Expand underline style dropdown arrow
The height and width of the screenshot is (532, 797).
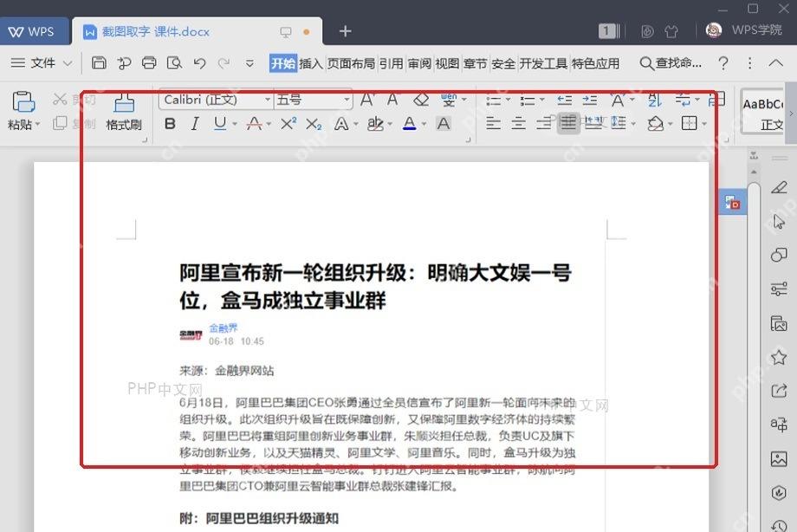(235, 124)
